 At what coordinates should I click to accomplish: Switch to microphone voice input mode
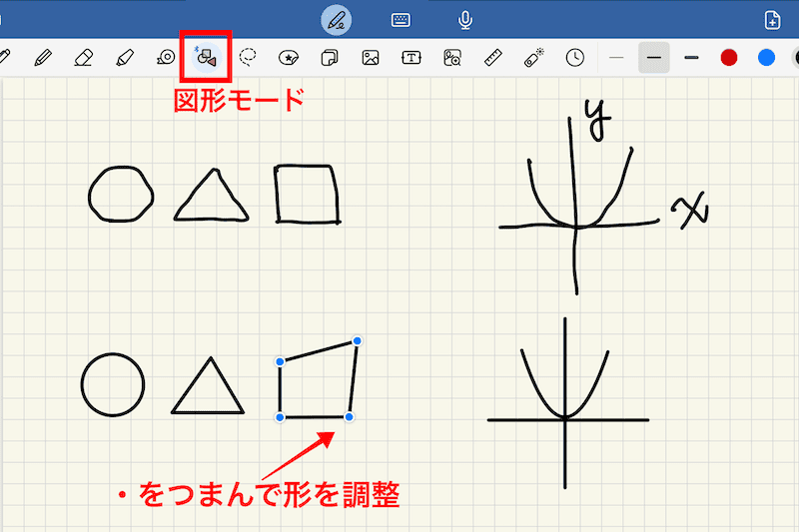point(464,19)
